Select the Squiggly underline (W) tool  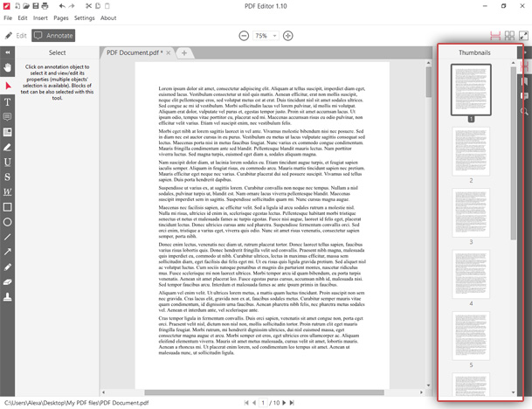pyautogui.click(x=8, y=191)
